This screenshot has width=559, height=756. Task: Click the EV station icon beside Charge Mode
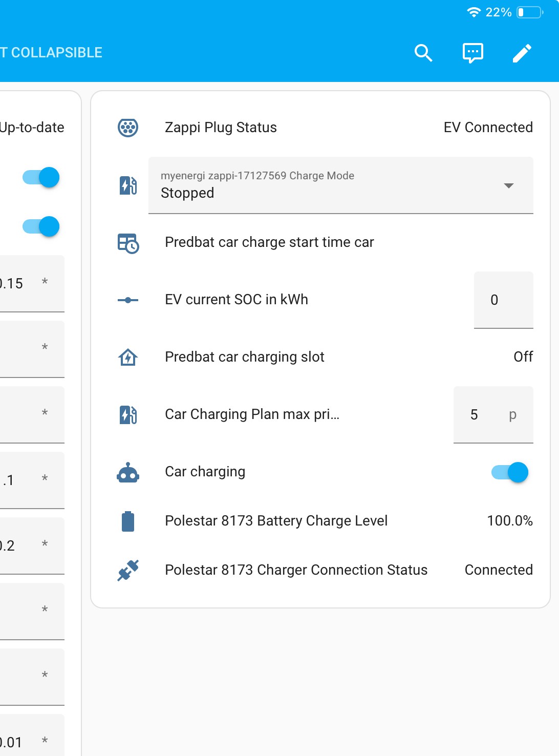(128, 185)
